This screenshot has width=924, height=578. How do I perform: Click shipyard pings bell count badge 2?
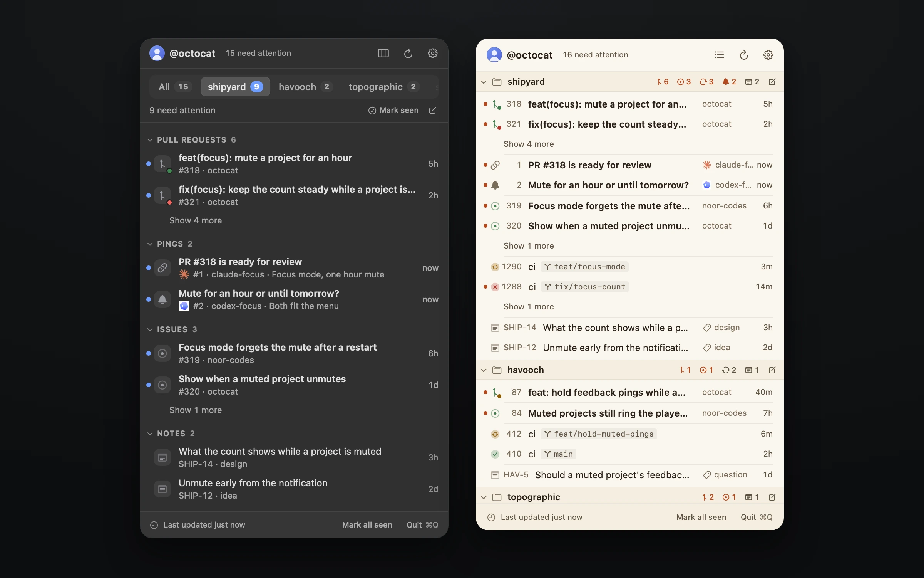pos(729,82)
